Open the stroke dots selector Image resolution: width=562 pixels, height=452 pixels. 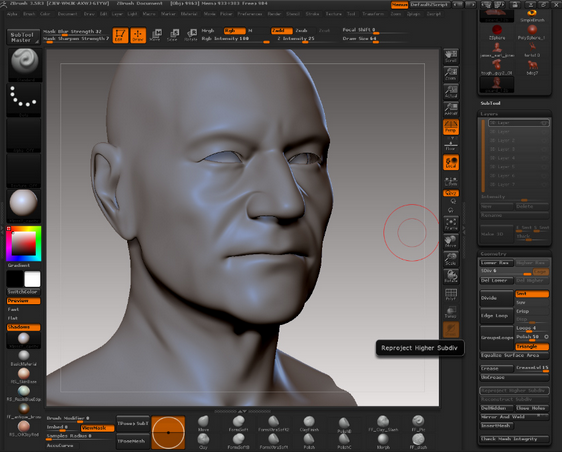coord(24,100)
